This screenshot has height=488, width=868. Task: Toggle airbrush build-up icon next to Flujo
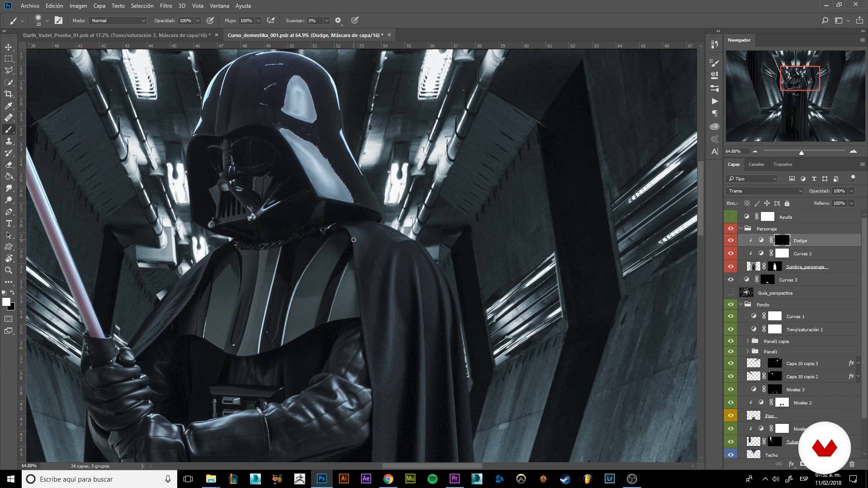[x=271, y=20]
